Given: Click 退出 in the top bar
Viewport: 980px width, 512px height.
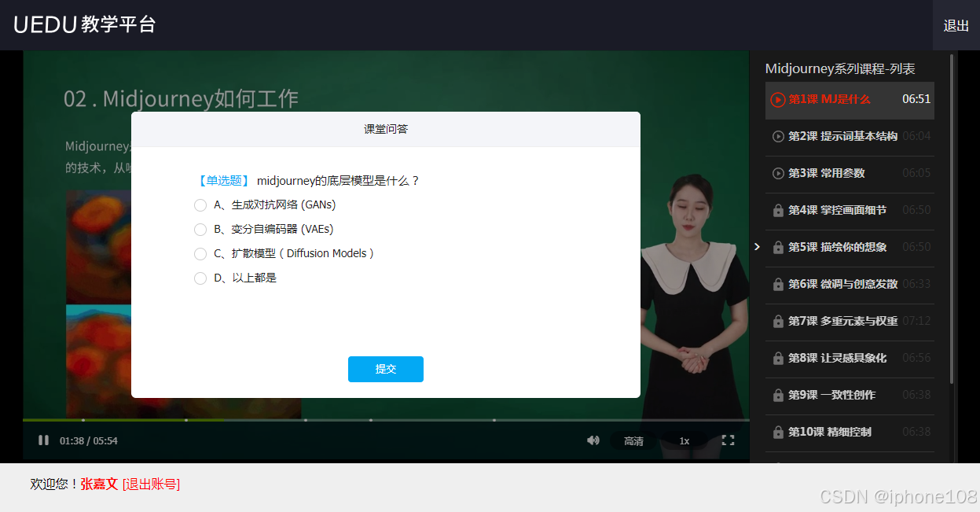Looking at the screenshot, I should [x=956, y=25].
